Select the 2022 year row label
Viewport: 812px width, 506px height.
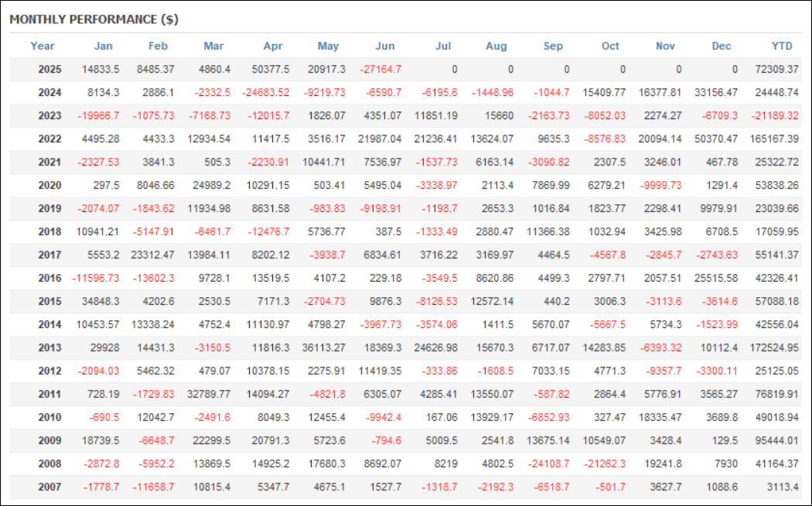point(49,138)
